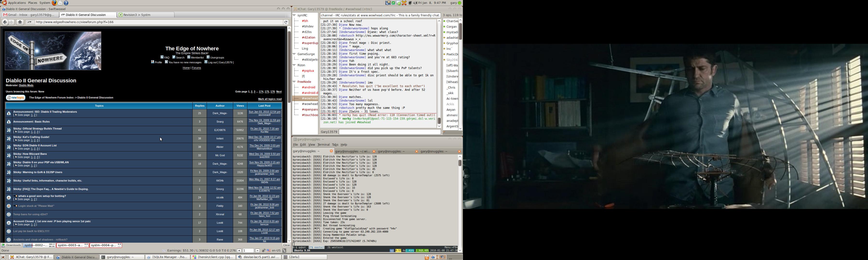
Task: Collapse the GameSurge server group
Action: coord(294,54)
